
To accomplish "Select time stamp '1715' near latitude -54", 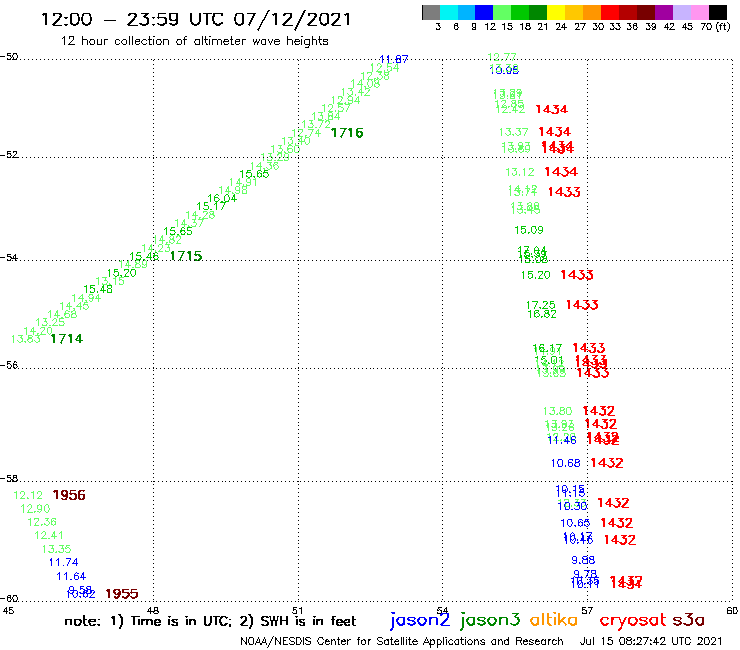I will point(186,256).
